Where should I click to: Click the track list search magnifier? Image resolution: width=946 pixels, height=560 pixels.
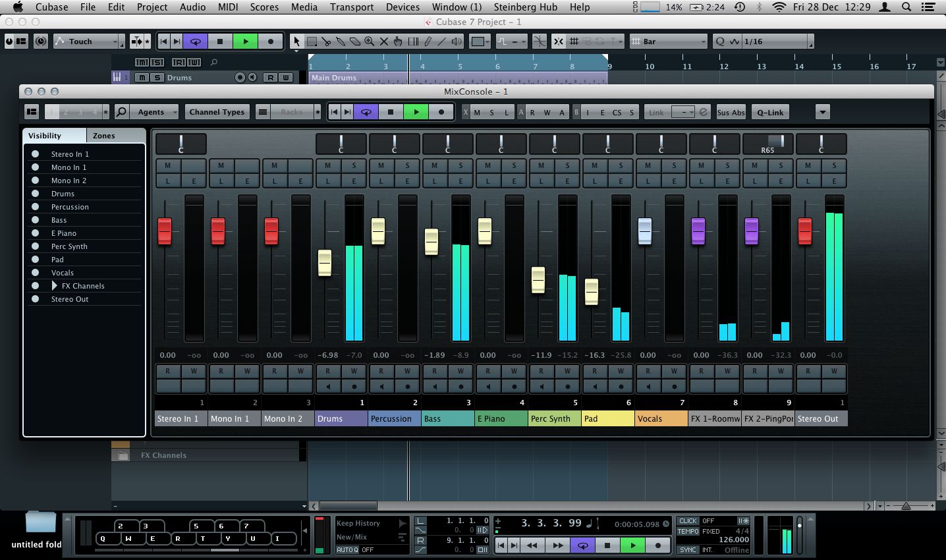[x=214, y=63]
